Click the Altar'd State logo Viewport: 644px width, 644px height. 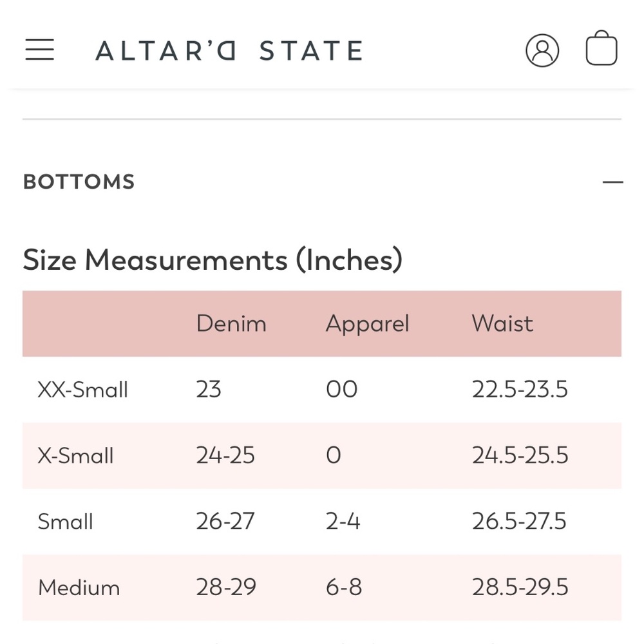(229, 50)
